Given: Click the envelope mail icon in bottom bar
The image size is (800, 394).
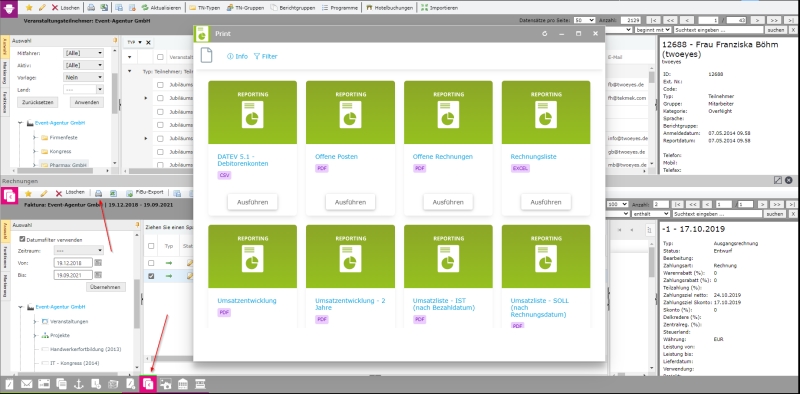Looking at the screenshot, I should click(27, 384).
